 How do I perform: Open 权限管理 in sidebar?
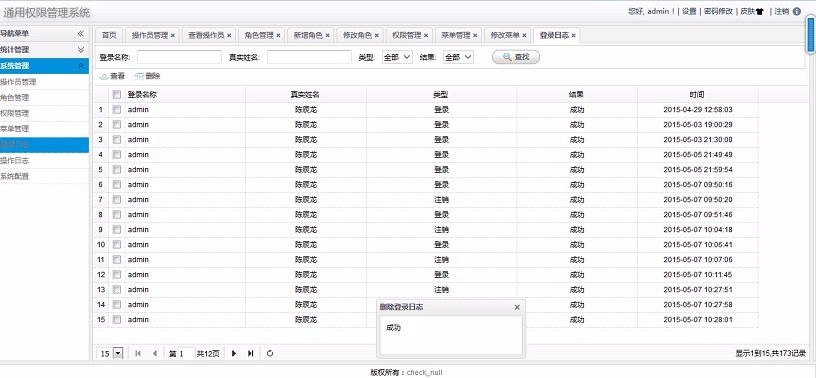[x=15, y=113]
